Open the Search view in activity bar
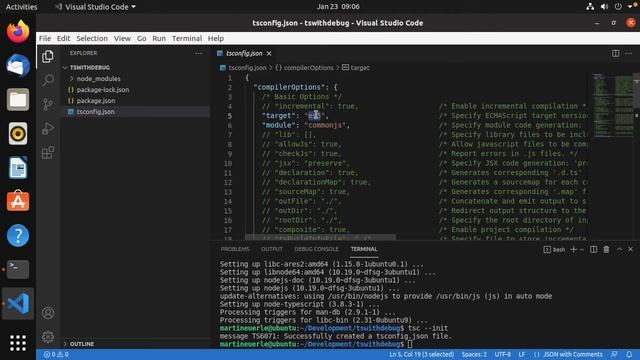This screenshot has height=360, width=640. tap(48, 80)
